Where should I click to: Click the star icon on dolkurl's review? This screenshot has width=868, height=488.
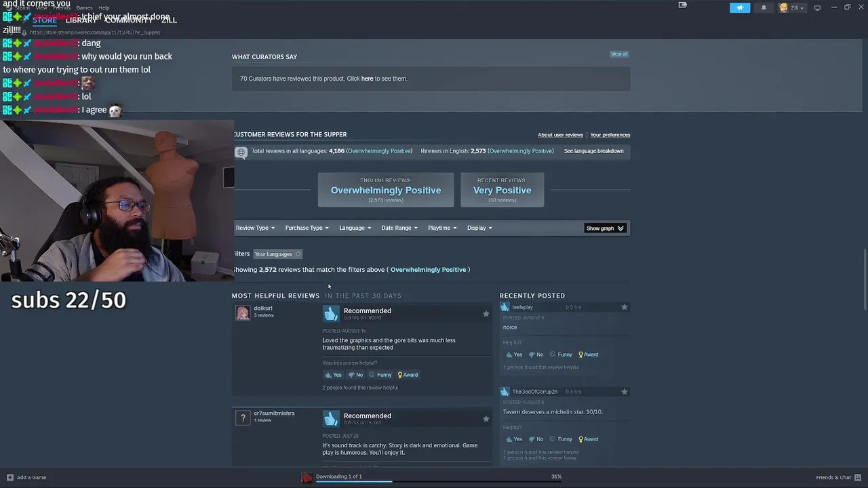486,314
